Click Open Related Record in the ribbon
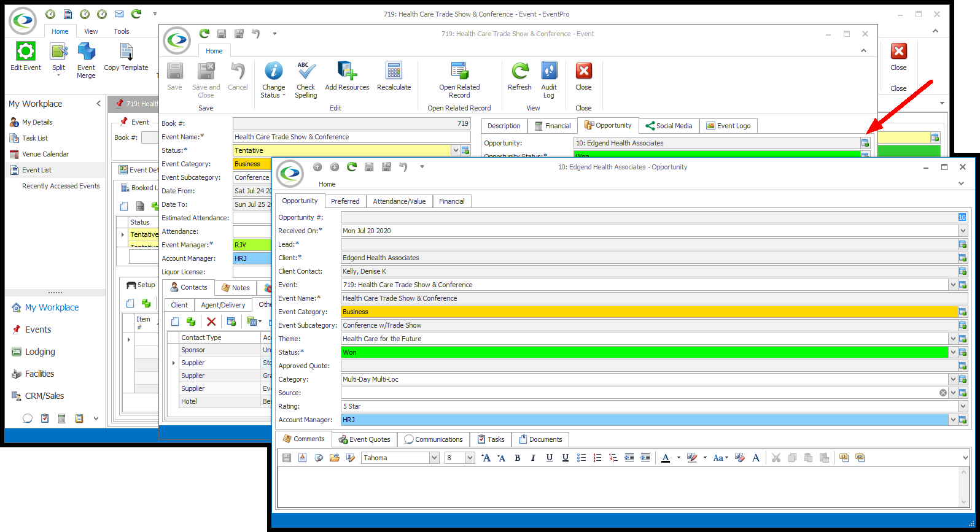Viewport: 980px width, 532px height. pyautogui.click(x=459, y=80)
